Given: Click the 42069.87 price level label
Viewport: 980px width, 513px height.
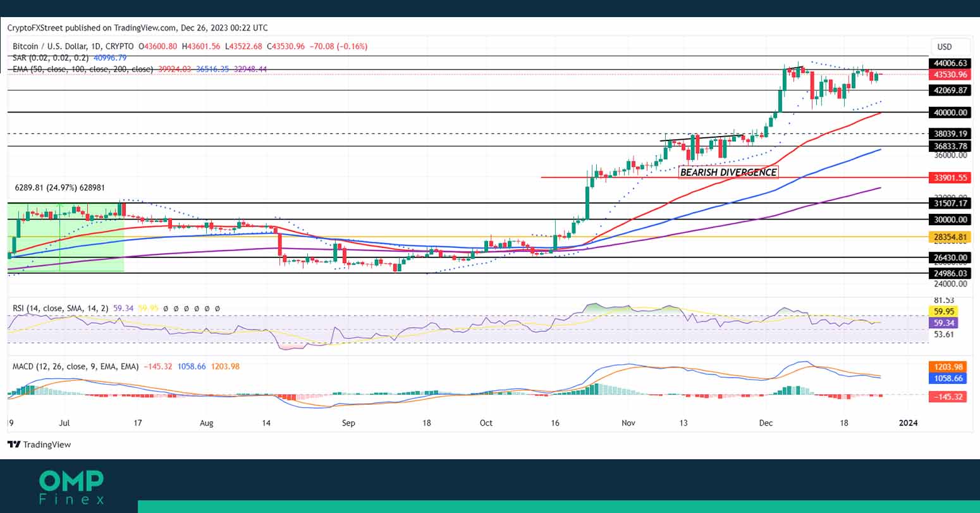Looking at the screenshot, I should pos(949,90).
